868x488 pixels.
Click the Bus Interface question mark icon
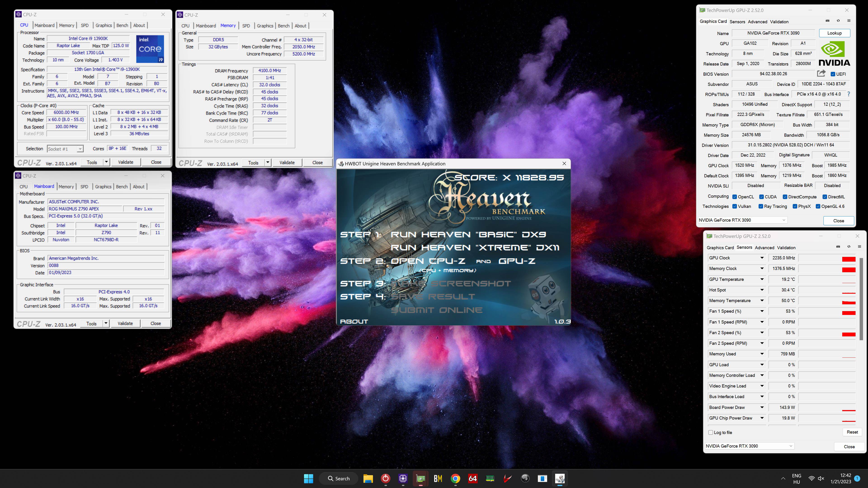[849, 94]
